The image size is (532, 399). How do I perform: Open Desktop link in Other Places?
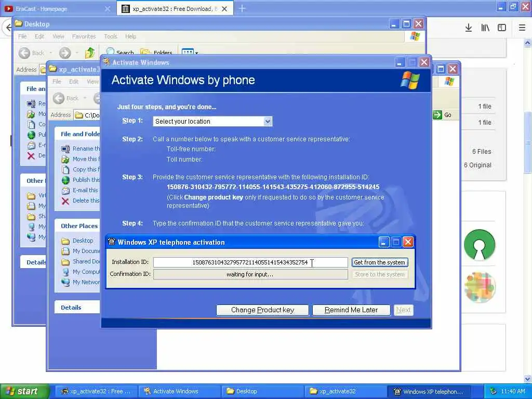[83, 241]
